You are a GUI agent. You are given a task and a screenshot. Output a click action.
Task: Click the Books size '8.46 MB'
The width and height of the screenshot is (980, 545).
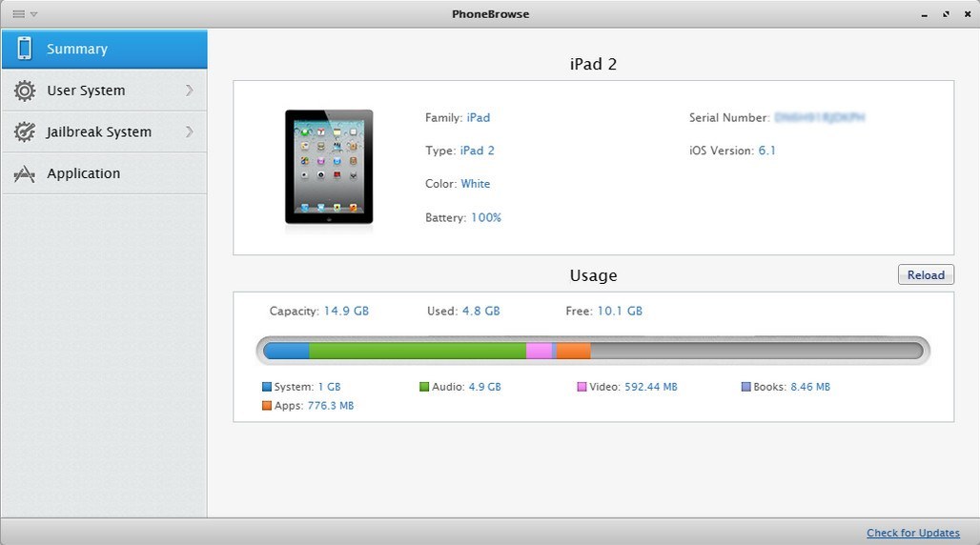810,387
